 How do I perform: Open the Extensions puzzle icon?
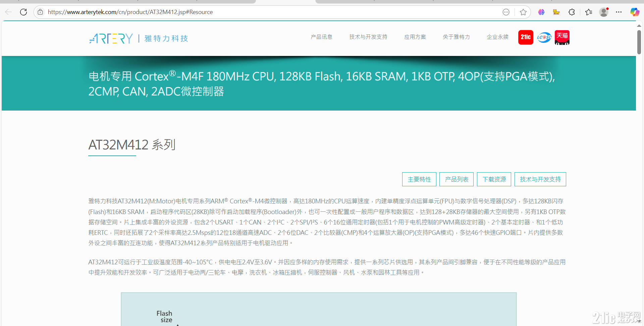[x=572, y=12]
